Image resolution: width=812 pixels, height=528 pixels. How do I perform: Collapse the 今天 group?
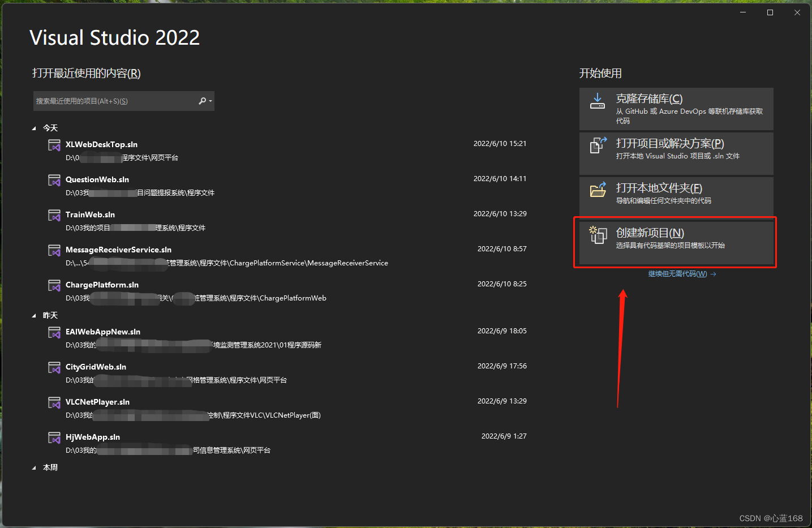coord(34,128)
